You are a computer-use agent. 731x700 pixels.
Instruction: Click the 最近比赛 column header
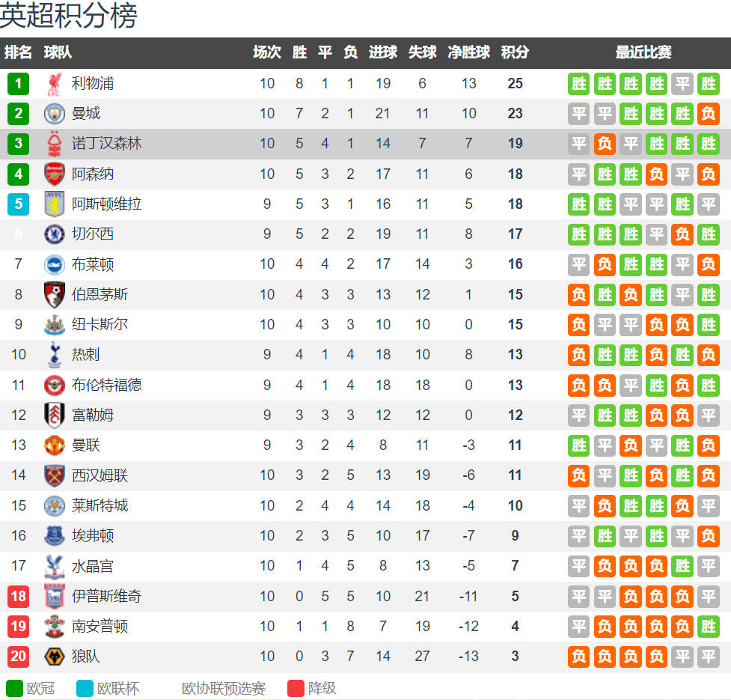click(643, 52)
